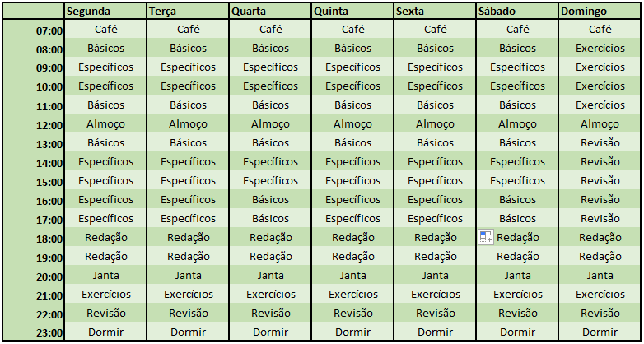Select Revisão cell at 13:00 on Domingo
Image resolution: width=644 pixels, height=344 pixels.
pos(600,142)
